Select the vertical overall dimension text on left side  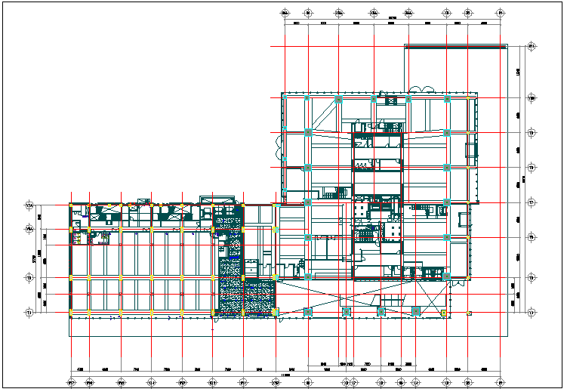pos(35,258)
